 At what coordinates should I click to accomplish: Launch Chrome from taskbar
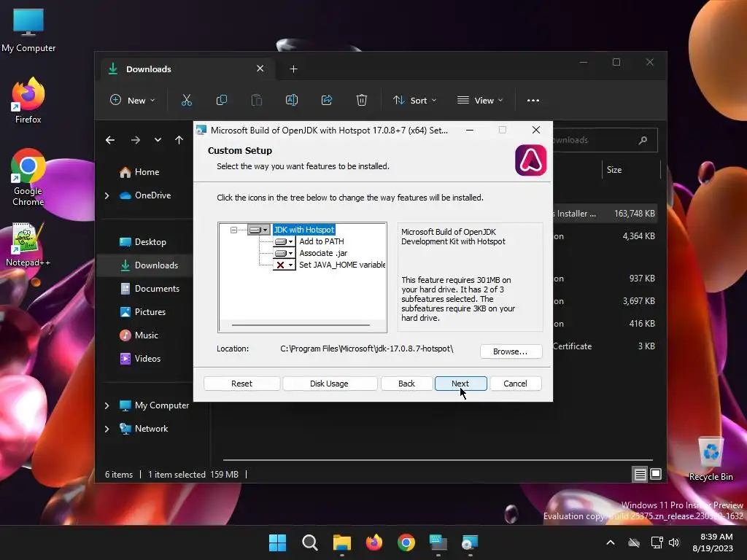(x=406, y=542)
